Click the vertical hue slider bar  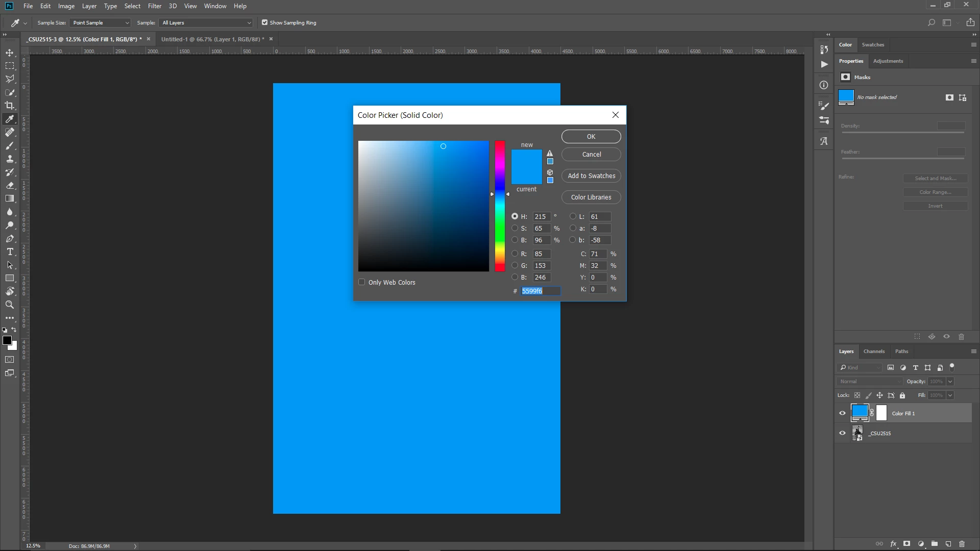500,207
